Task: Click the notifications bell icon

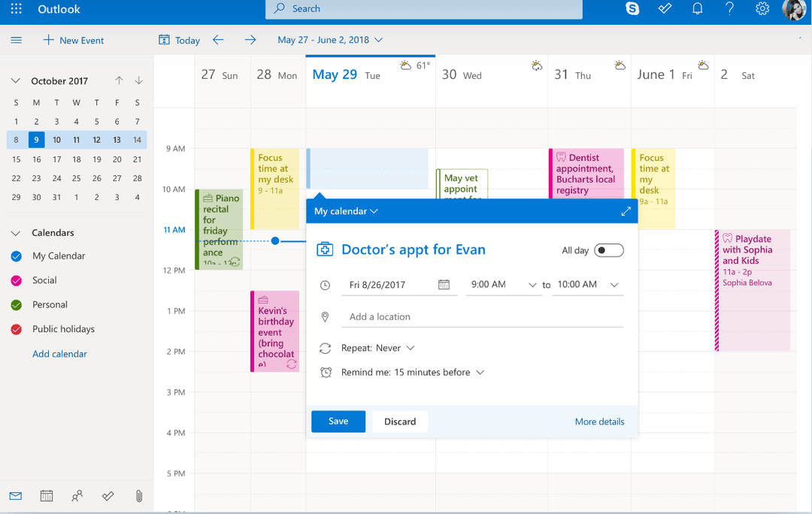Action: (697, 9)
